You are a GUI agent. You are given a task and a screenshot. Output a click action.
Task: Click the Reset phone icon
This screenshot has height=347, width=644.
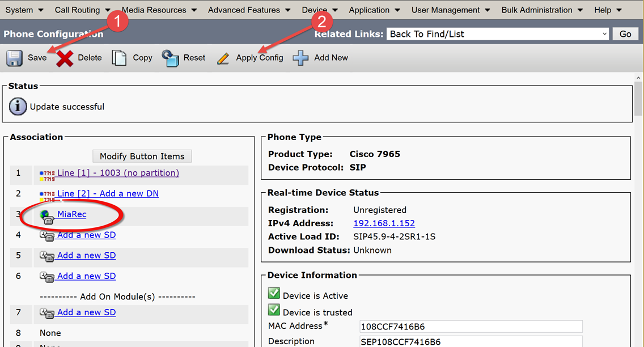coord(170,58)
